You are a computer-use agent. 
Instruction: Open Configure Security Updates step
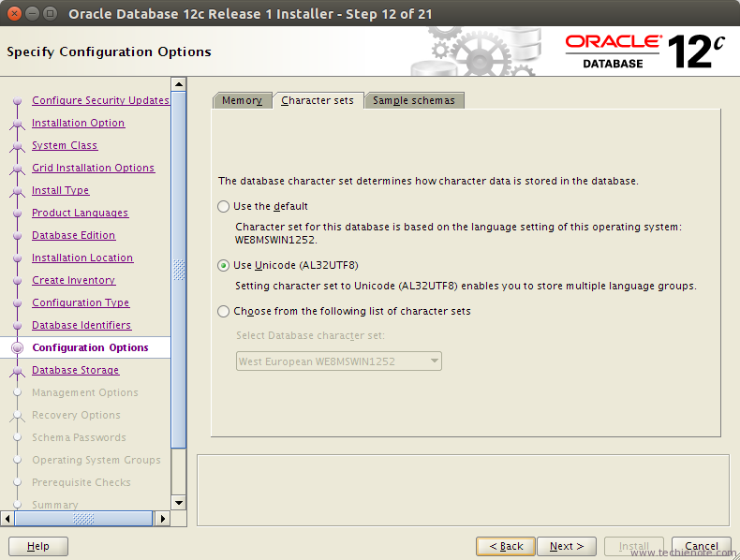pos(100,100)
